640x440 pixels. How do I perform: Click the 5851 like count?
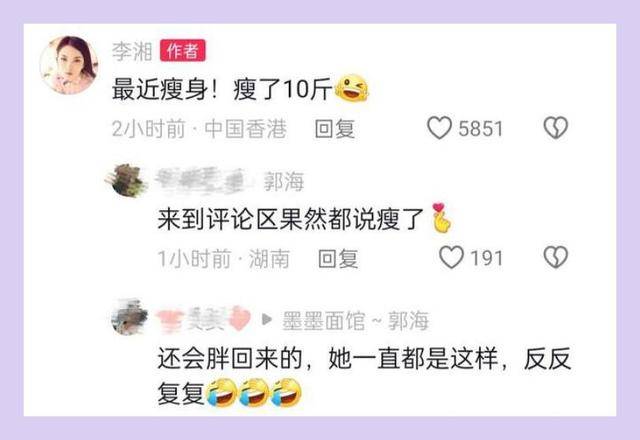[480, 129]
